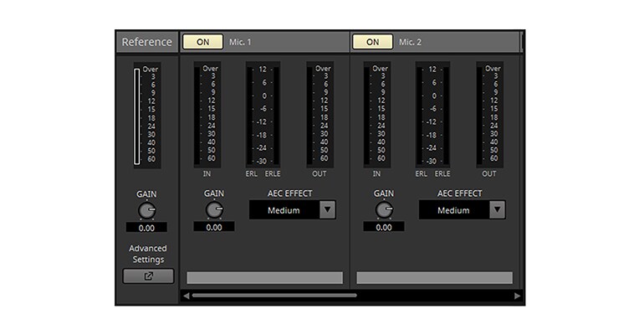Click the gray bar under Mic. 1
Image resolution: width=644 pixels, height=335 pixels.
tap(264, 278)
